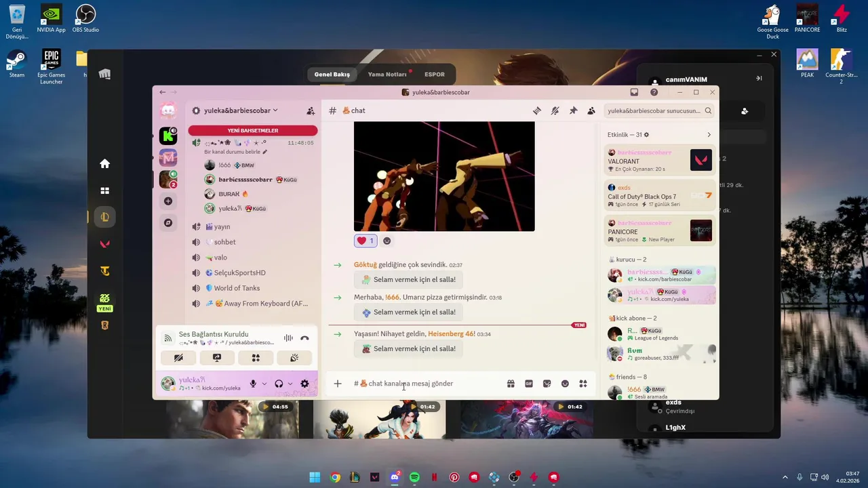Expand the Etkinlik activity section arrow

coord(709,135)
